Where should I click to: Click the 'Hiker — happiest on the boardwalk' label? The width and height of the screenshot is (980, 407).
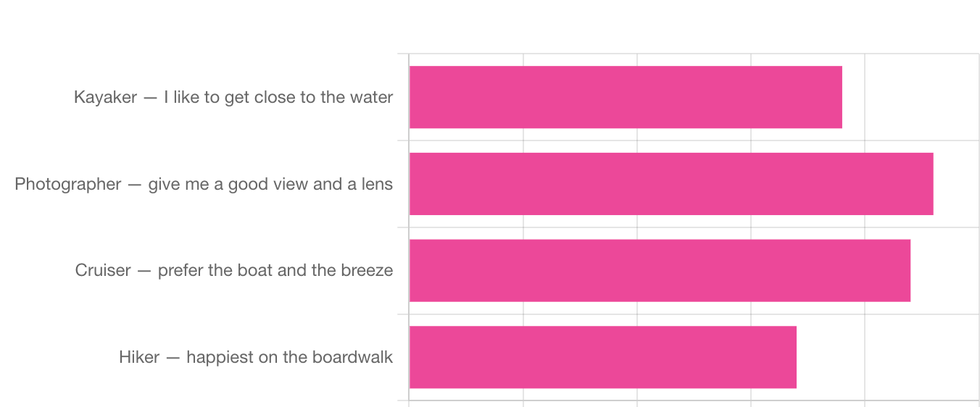tap(256, 357)
